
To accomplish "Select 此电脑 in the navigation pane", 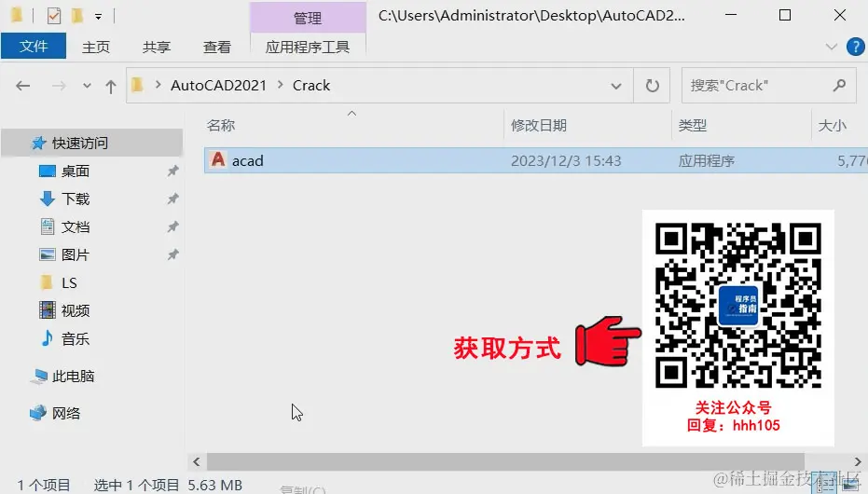I will coord(73,377).
